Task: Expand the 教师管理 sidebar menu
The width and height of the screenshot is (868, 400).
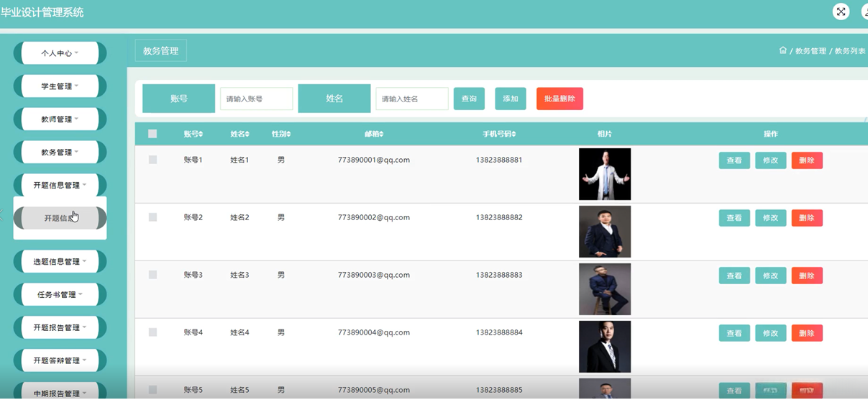Action: pos(60,119)
